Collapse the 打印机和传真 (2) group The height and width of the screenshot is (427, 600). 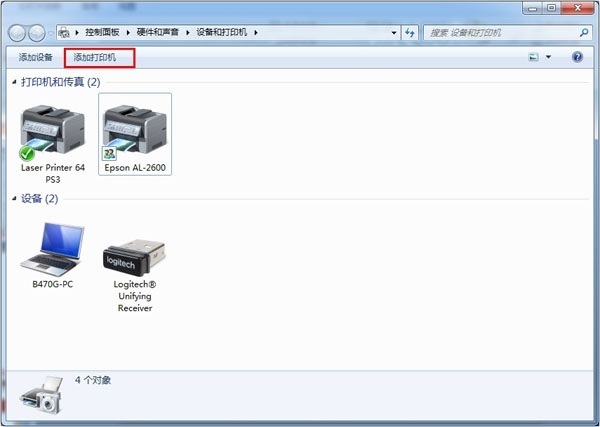[14, 82]
